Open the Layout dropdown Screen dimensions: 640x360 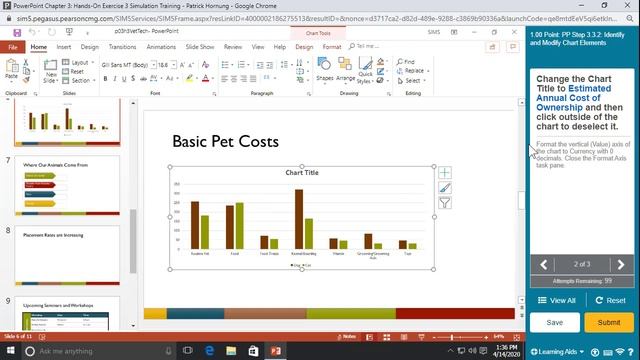pyautogui.click(x=78, y=62)
